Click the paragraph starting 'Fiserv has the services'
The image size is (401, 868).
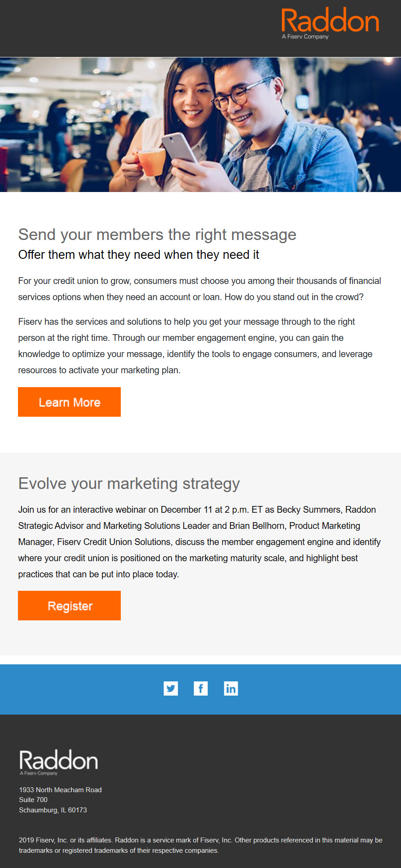(195, 346)
